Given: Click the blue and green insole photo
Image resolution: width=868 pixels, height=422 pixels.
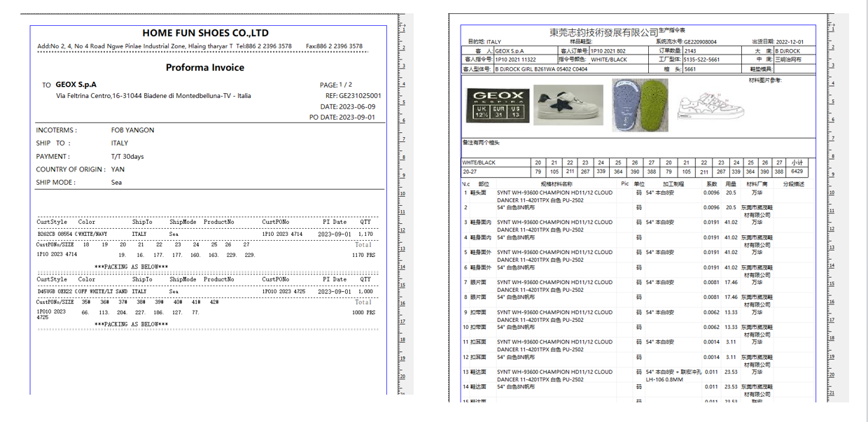Looking at the screenshot, I should pyautogui.click(x=639, y=105).
